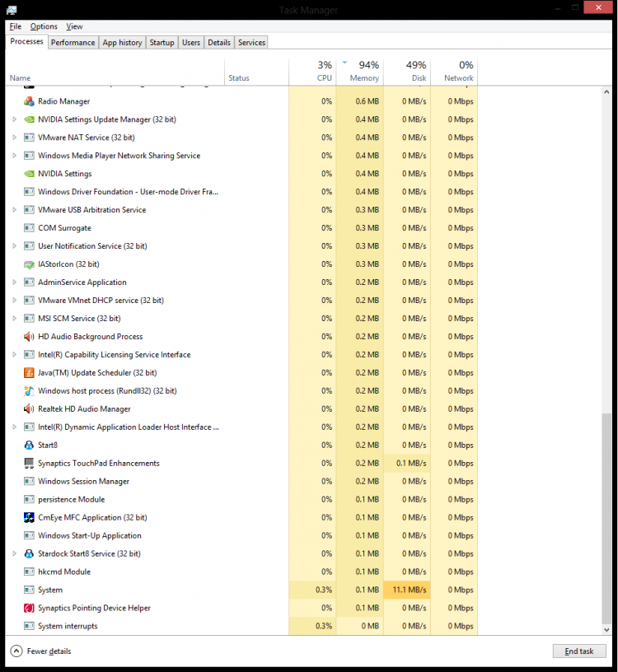The width and height of the screenshot is (618, 672).
Task: Expand Stardock Start8 Service entry
Action: click(x=14, y=553)
